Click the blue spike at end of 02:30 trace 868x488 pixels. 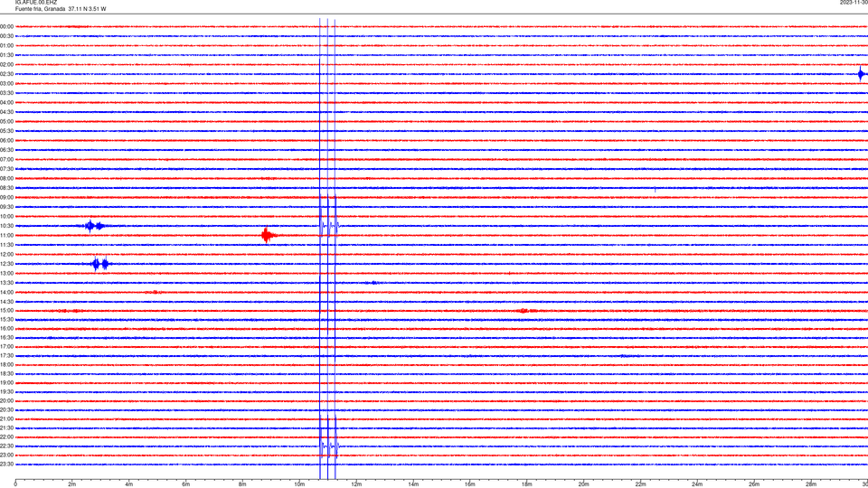pos(861,74)
